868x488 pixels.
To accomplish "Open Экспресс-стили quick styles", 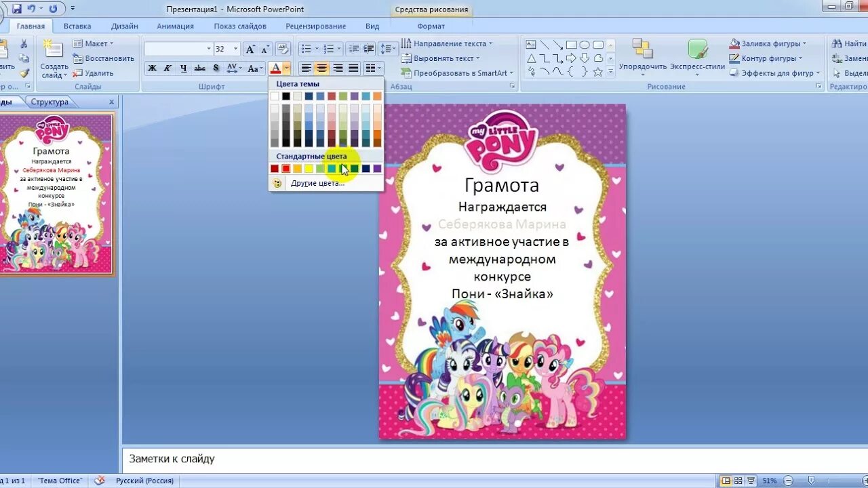I will tap(698, 57).
